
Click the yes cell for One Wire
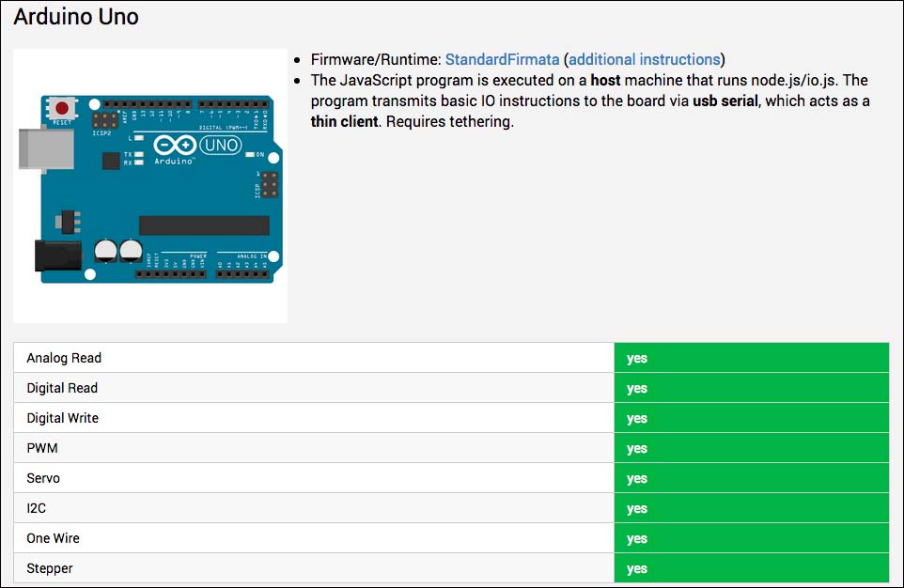tap(751, 538)
